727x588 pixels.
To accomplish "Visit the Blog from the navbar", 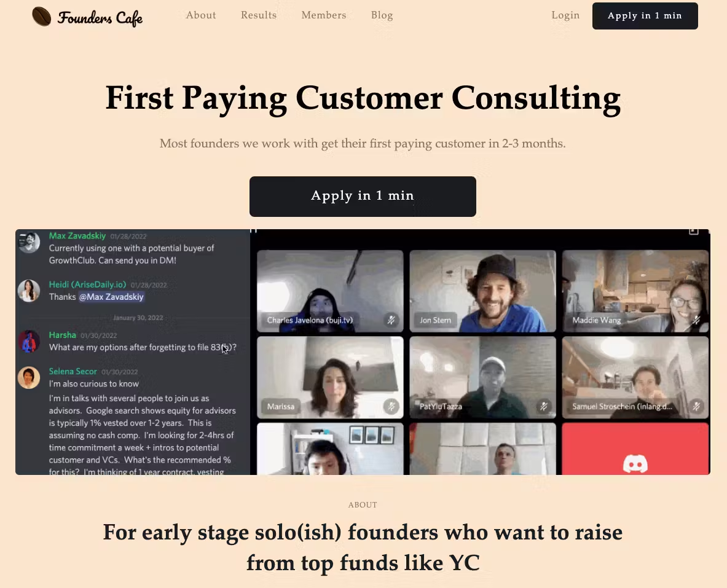I will pyautogui.click(x=382, y=15).
